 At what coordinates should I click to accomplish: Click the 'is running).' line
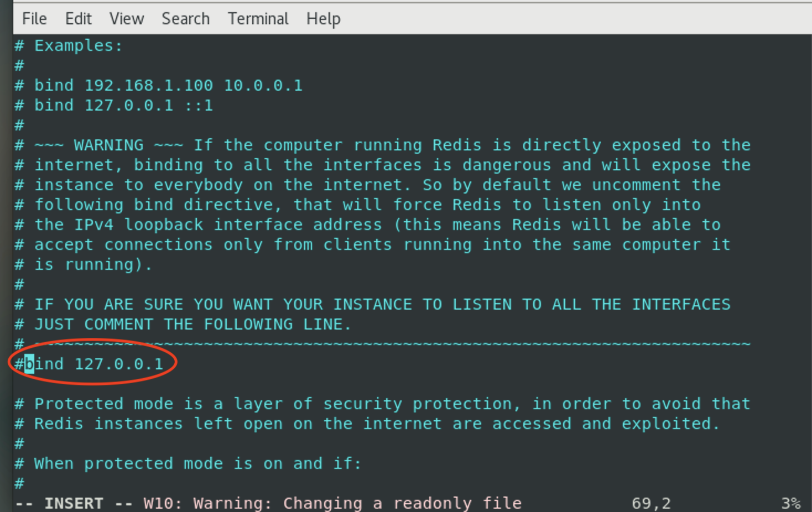pyautogui.click(x=84, y=264)
